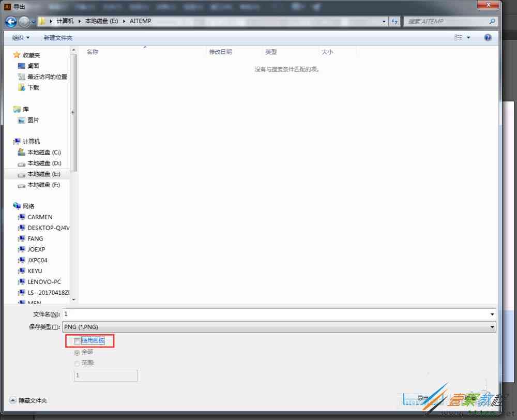This screenshot has width=517, height=420.
Task: Expand the 文件名 dropdown arrow
Action: [492, 314]
